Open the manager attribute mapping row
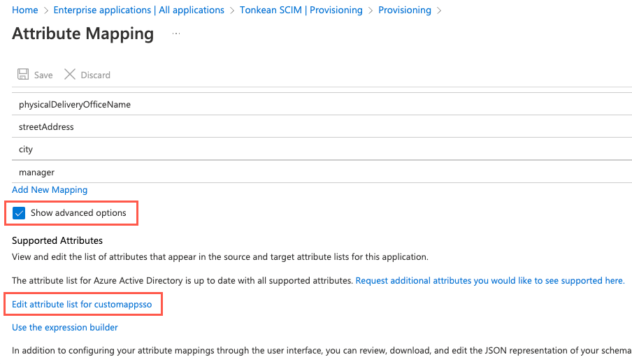Viewport: 632px width, 364px height. point(36,172)
